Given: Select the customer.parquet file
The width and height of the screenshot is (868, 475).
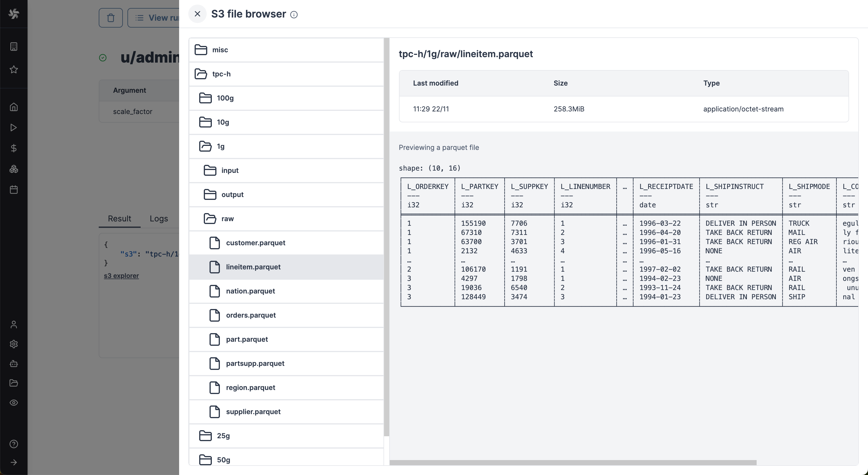Looking at the screenshot, I should coord(255,243).
